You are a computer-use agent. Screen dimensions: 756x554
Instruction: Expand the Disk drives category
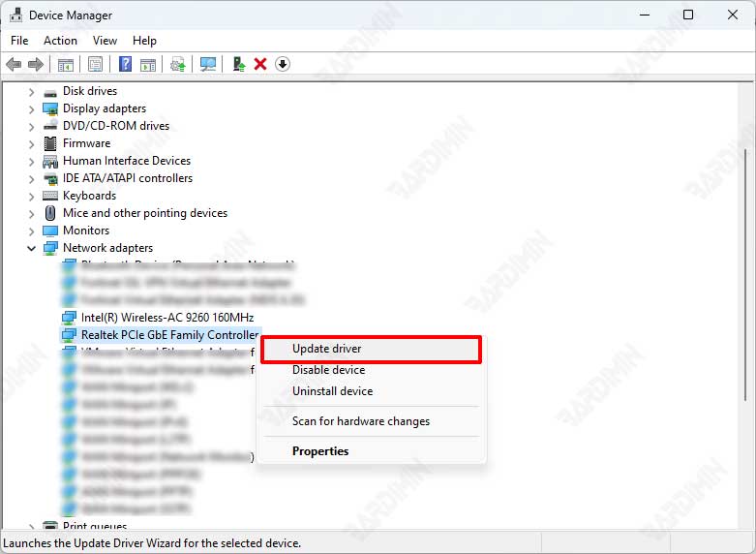pyautogui.click(x=31, y=92)
